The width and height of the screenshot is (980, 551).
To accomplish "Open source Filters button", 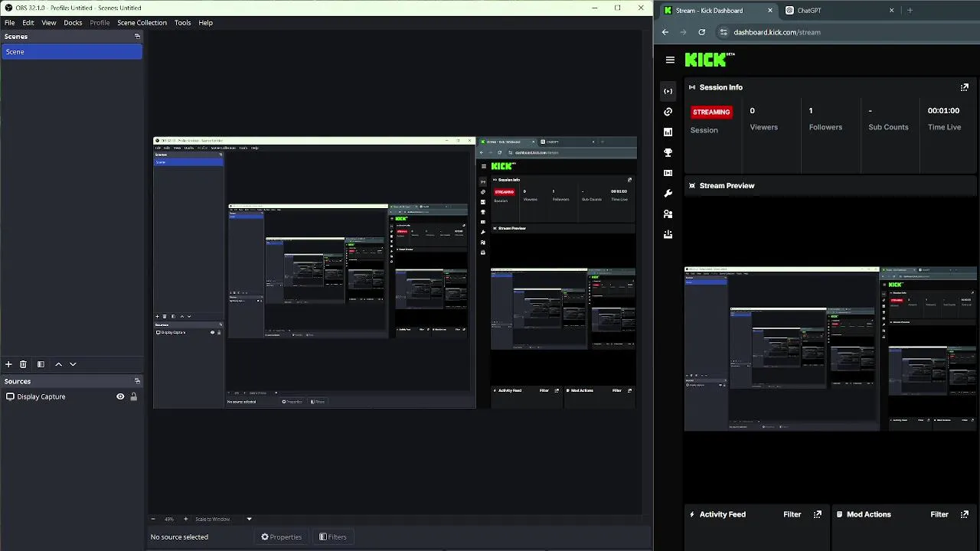I will tap(333, 537).
